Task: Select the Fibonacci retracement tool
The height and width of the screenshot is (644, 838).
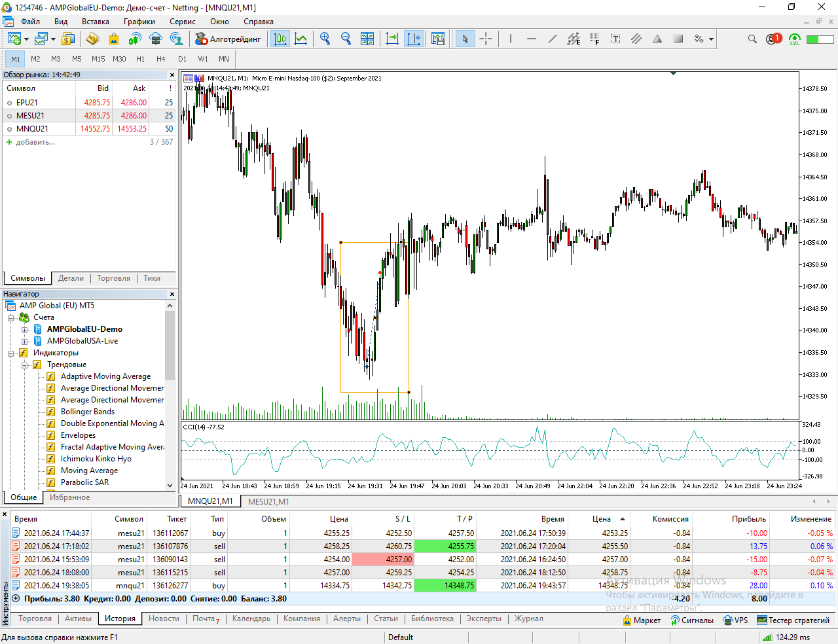Action: 594,39
